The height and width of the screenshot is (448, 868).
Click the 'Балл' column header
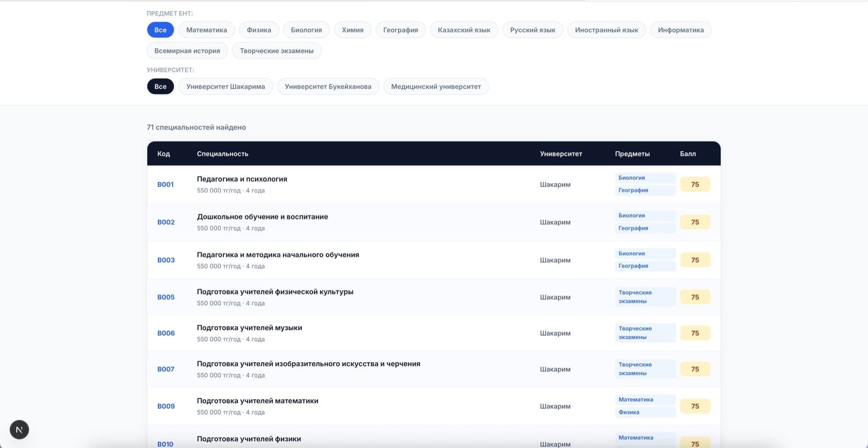coord(688,154)
